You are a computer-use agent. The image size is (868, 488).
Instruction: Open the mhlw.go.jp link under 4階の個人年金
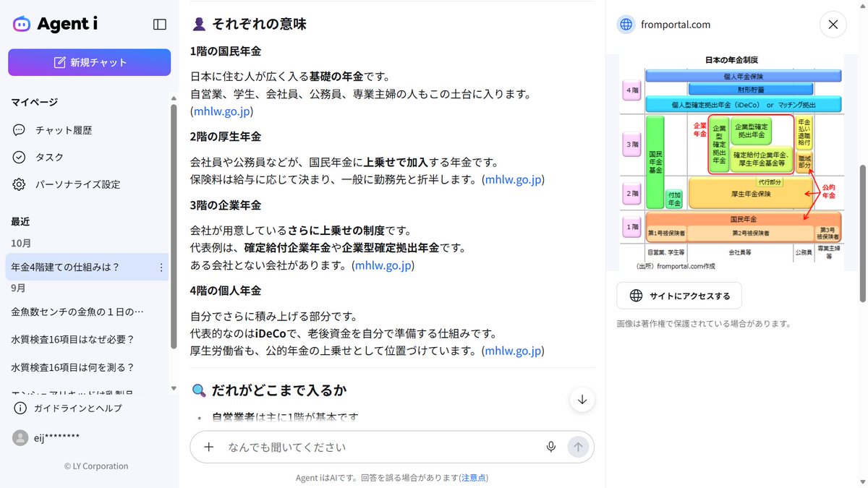pyautogui.click(x=513, y=351)
